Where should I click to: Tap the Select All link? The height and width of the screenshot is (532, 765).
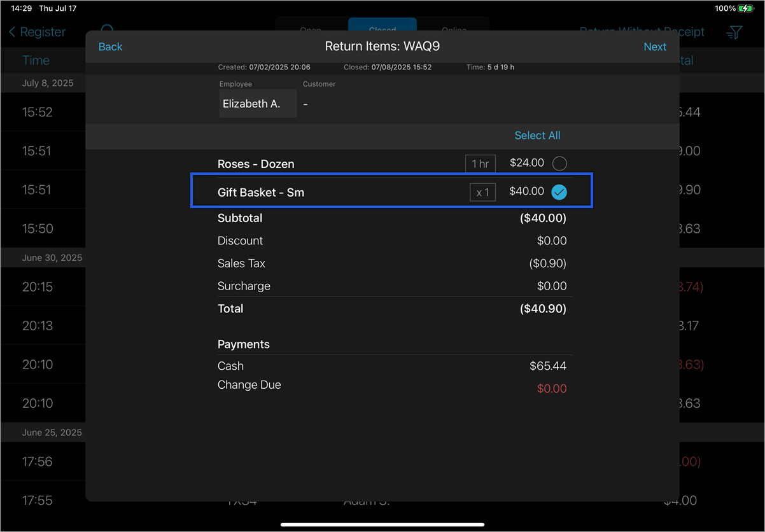click(x=537, y=136)
